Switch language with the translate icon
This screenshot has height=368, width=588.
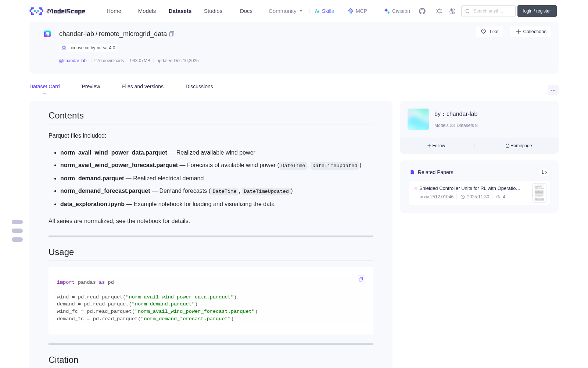(452, 11)
